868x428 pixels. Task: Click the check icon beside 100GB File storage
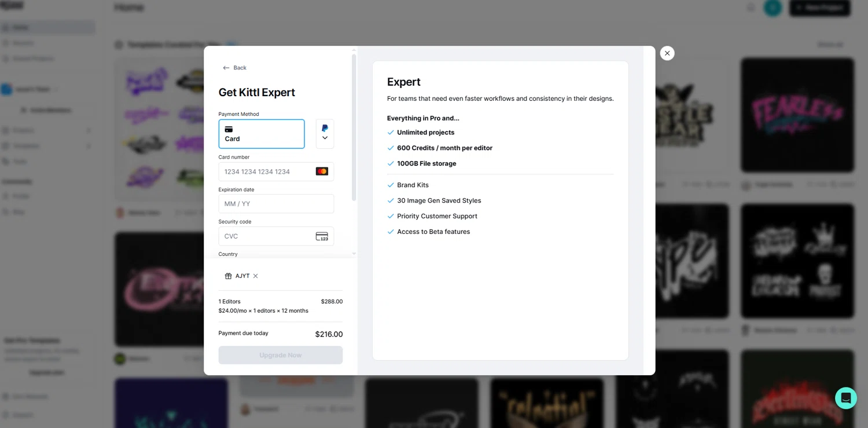pyautogui.click(x=391, y=164)
